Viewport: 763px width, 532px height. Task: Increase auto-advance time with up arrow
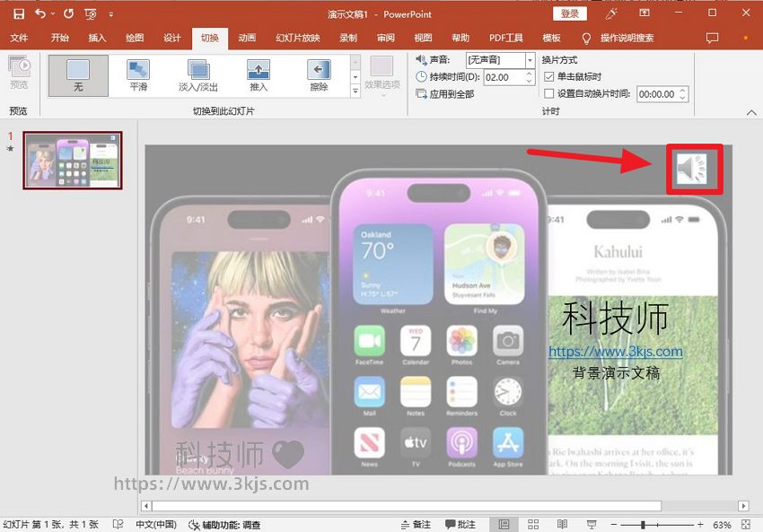(682, 91)
